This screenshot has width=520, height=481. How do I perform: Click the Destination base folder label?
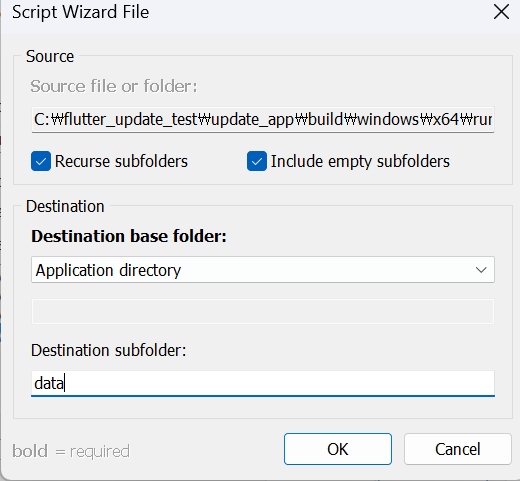(x=129, y=236)
